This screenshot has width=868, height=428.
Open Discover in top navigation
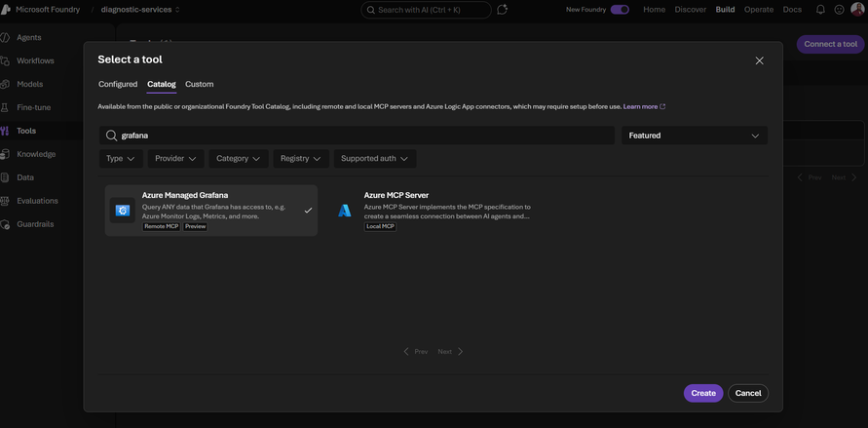[691, 10]
